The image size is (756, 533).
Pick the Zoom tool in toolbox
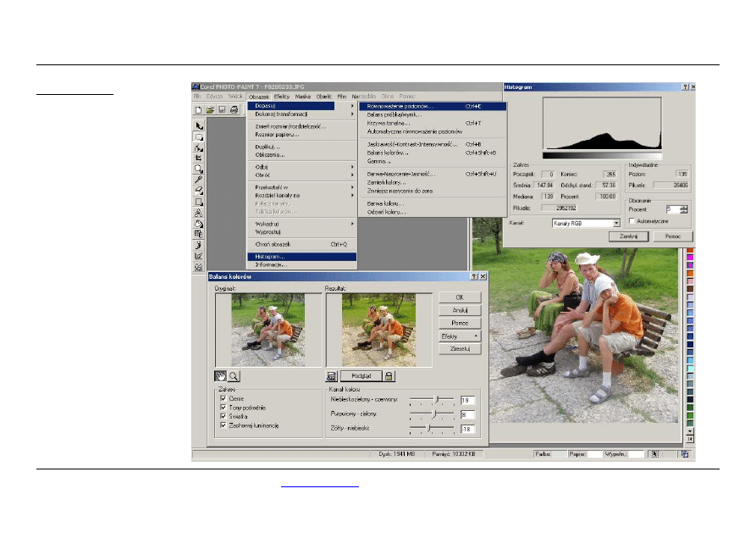[x=199, y=169]
